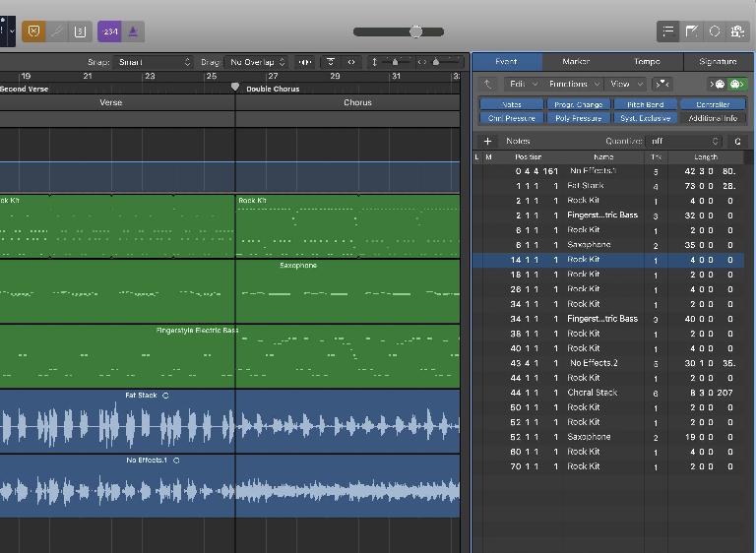Screen dimensions: 756x553
Task: Toggle the Catch playhead button
Action: [661, 85]
